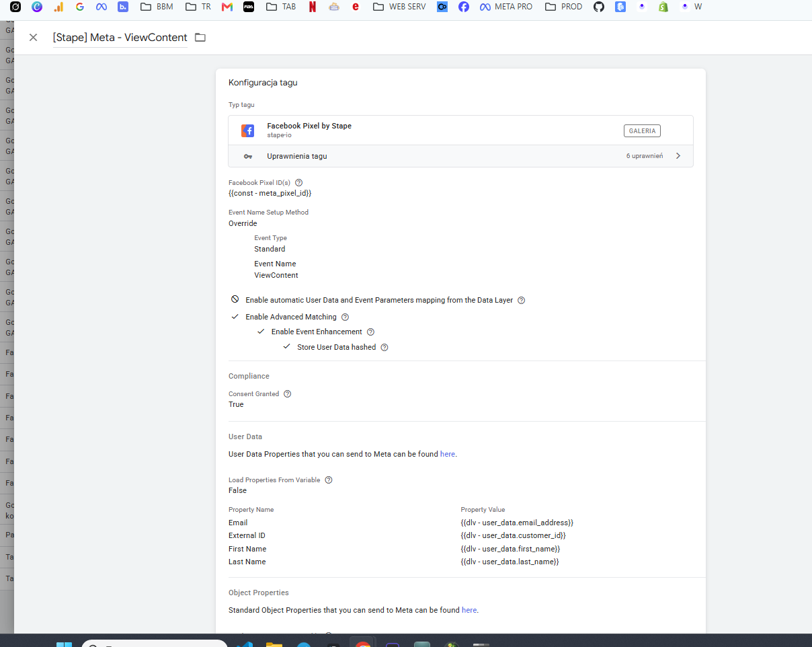812x647 pixels.
Task: Click the Facebook Pixel by Stape logo icon
Action: point(248,130)
